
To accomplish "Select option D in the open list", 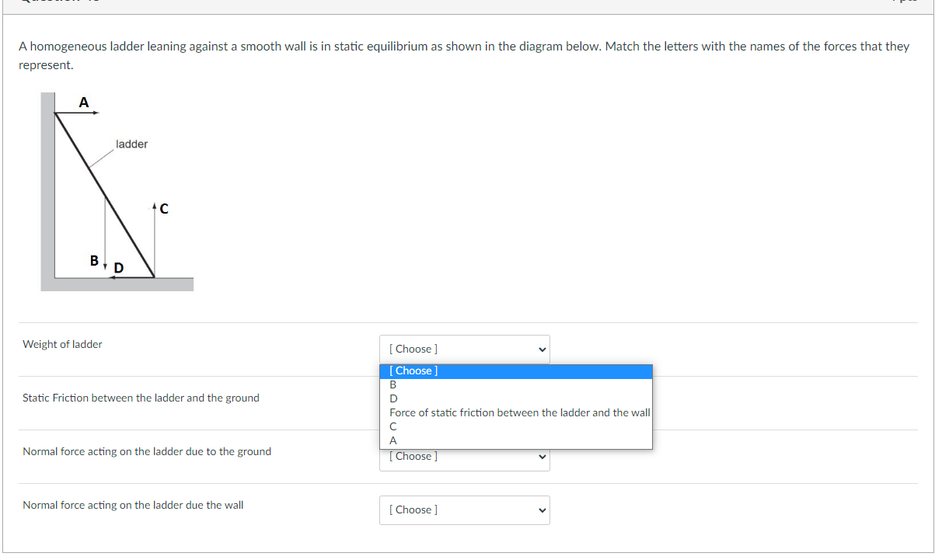I will pos(516,398).
